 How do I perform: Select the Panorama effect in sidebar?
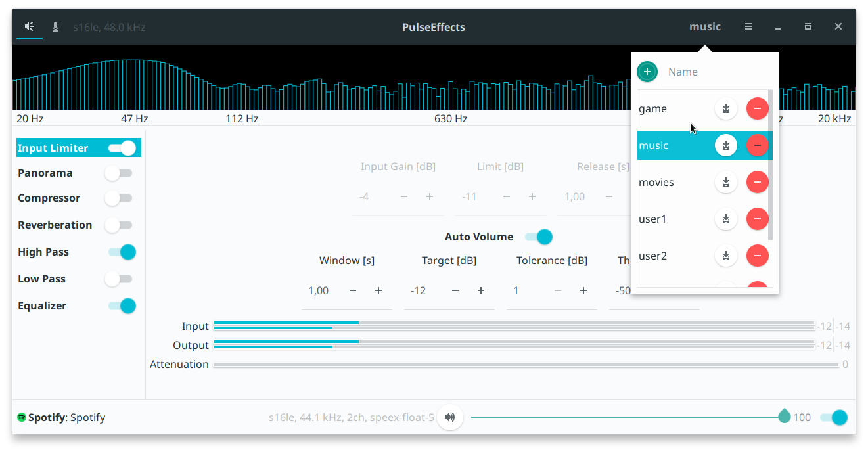45,173
